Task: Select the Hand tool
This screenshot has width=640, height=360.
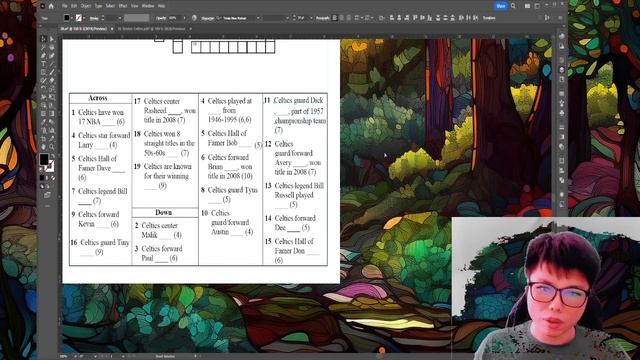Action: pos(44,147)
